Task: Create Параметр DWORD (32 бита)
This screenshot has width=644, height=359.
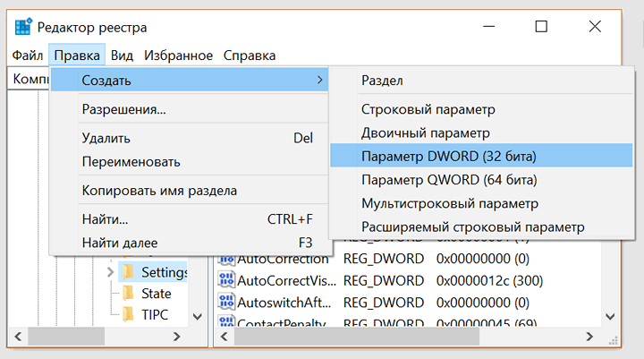Action: (481, 156)
